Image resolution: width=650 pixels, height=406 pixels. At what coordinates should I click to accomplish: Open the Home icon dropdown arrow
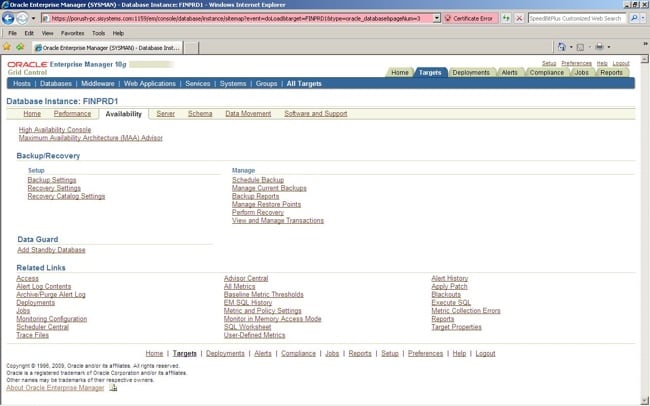571,47
